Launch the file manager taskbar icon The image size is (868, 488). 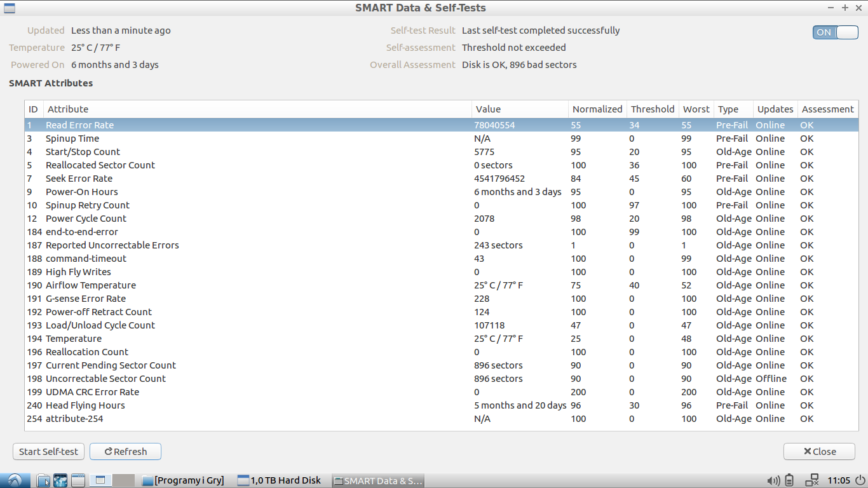point(43,480)
